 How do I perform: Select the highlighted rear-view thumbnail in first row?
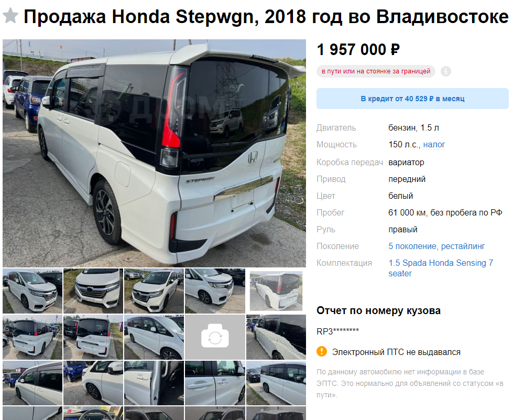click(276, 290)
